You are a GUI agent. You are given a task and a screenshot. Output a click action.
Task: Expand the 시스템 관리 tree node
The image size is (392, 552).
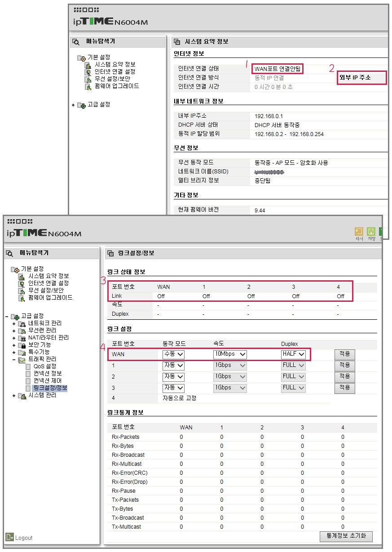[14, 395]
